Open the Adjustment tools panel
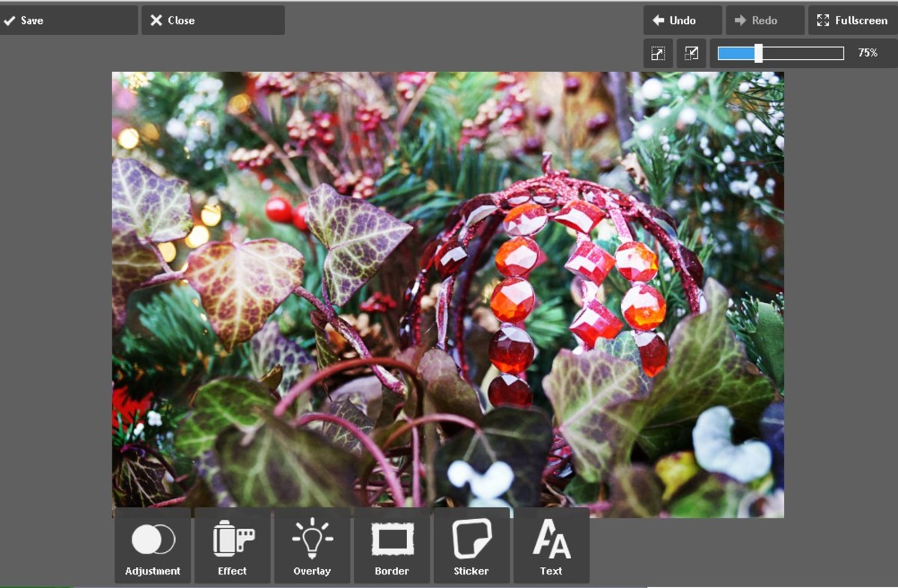Screen dimensions: 898x588 pos(152,547)
